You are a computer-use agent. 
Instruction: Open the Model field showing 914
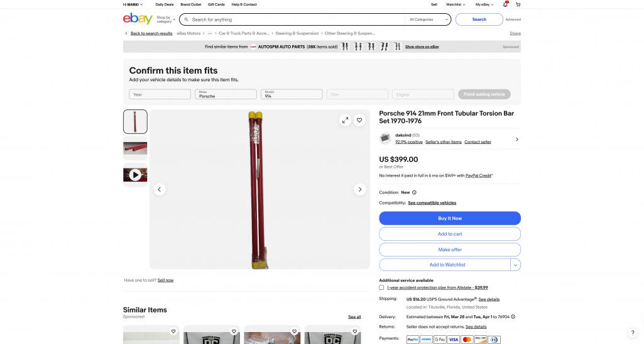[x=292, y=94]
